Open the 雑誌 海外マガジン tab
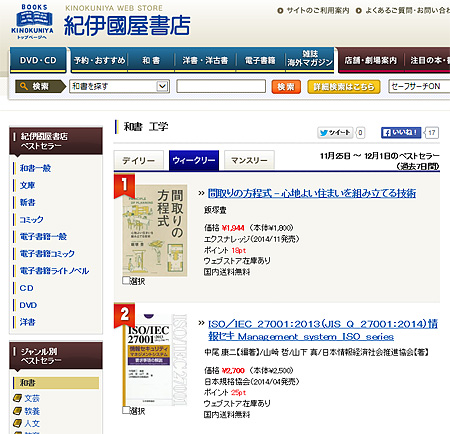This screenshot has width=450, height=434. click(310, 59)
